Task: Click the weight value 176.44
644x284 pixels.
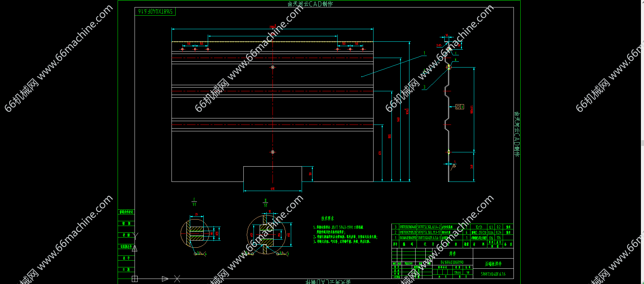Action: point(458,272)
